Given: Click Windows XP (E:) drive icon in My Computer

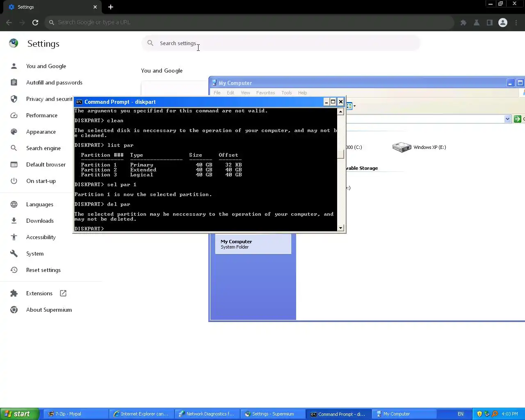Looking at the screenshot, I should (402, 147).
